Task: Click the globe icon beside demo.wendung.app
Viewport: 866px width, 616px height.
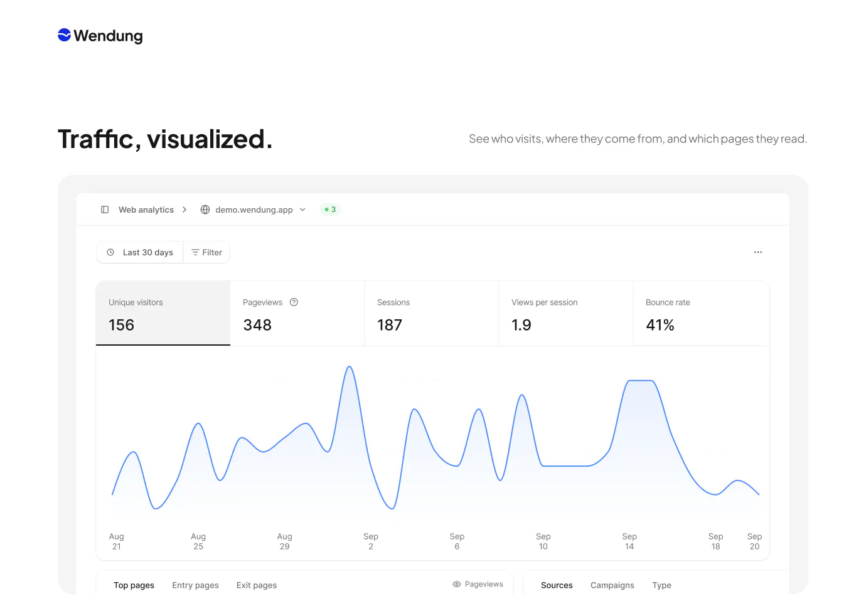Action: click(205, 210)
